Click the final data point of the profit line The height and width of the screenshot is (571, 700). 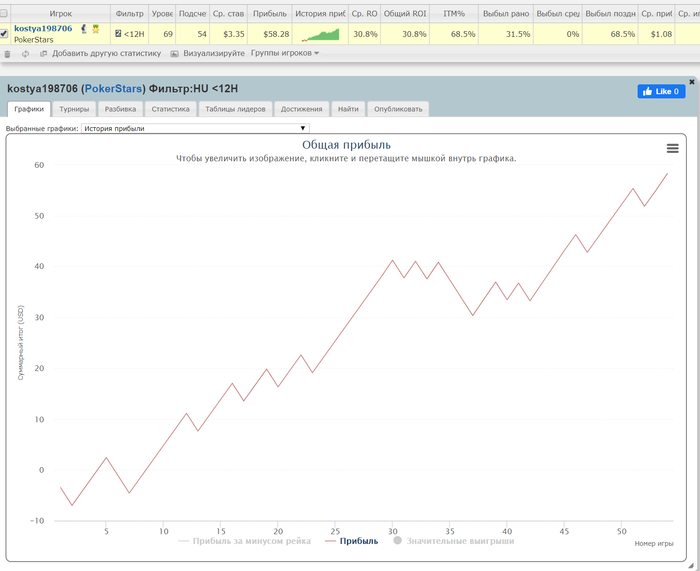667,174
